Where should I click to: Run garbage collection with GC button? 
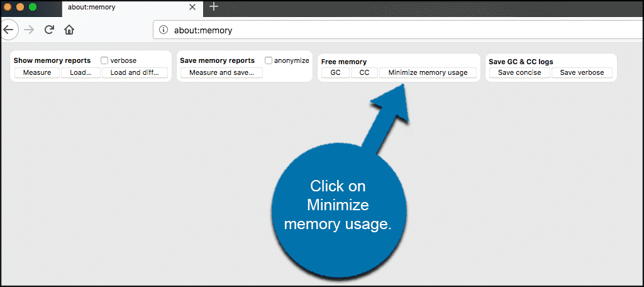tap(335, 72)
